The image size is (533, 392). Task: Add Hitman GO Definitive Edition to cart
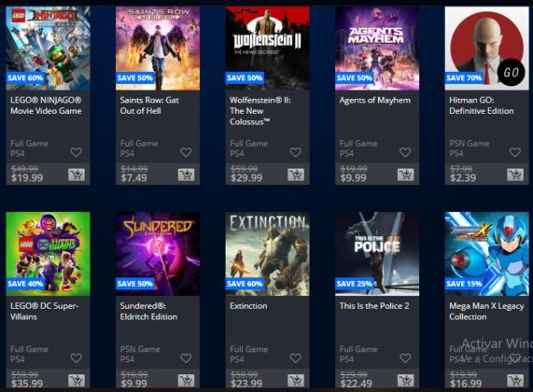click(515, 175)
